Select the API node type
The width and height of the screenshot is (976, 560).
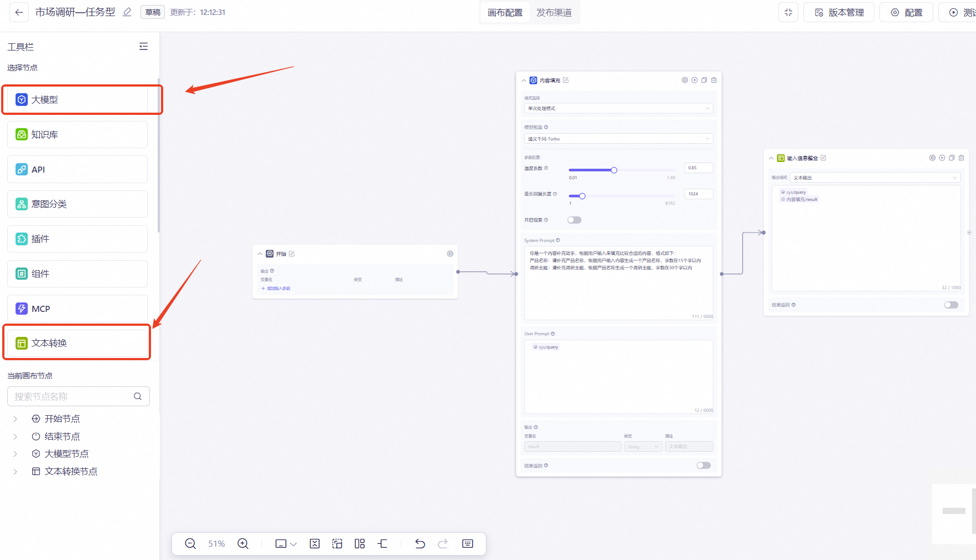(77, 169)
